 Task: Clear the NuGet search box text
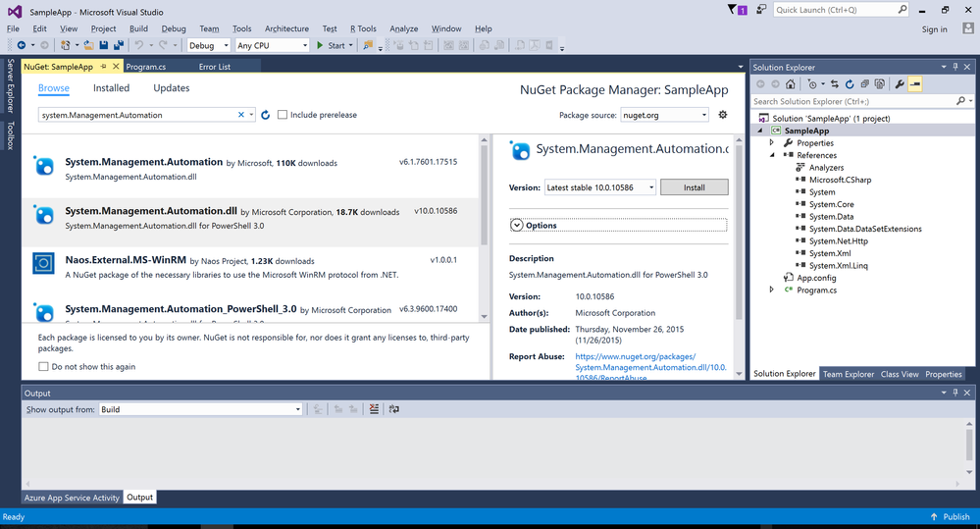click(x=241, y=115)
